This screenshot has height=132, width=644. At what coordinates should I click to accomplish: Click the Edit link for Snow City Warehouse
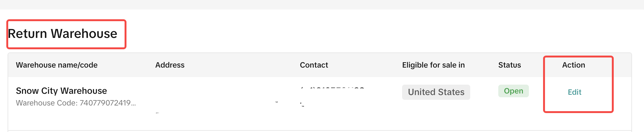(574, 92)
